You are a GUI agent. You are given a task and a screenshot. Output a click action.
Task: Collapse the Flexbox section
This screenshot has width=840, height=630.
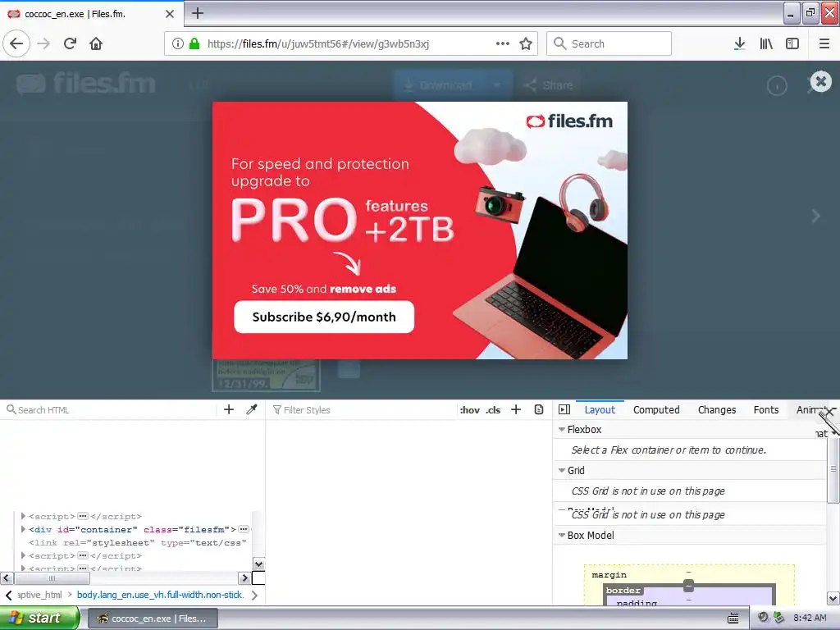coord(562,430)
